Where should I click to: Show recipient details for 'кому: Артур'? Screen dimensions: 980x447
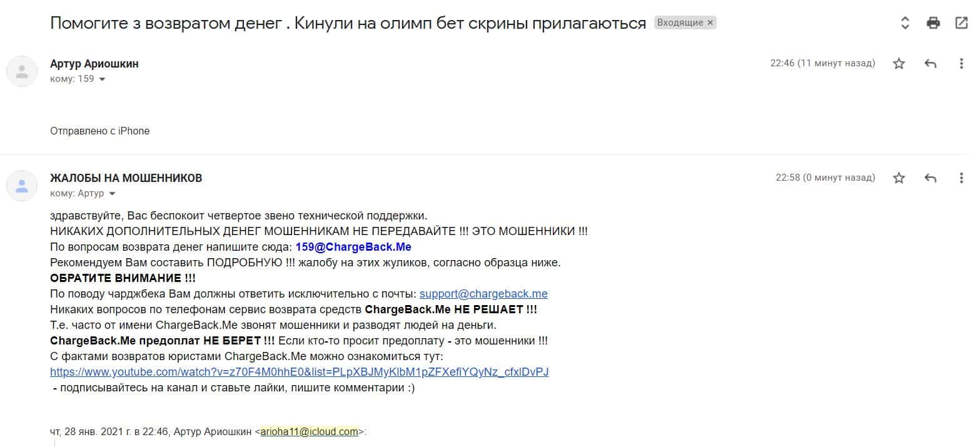click(112, 194)
